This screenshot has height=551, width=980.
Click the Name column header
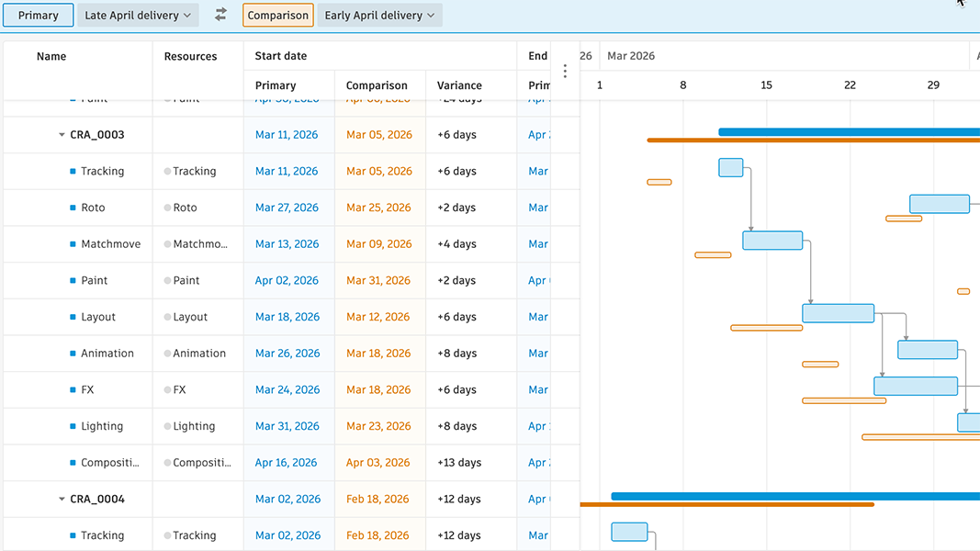[x=51, y=56]
